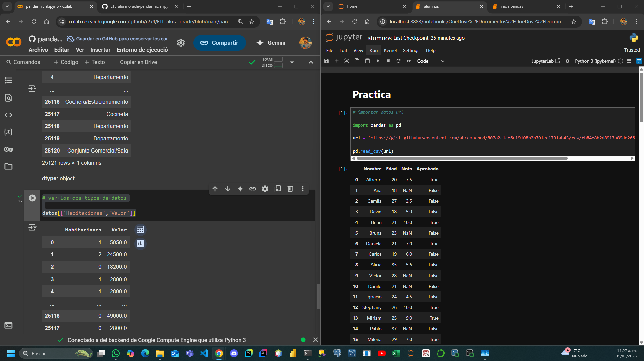Screen dimensions: 644x361
Task: Interrupt Jupyter kernel stop button
Action: pos(388,61)
